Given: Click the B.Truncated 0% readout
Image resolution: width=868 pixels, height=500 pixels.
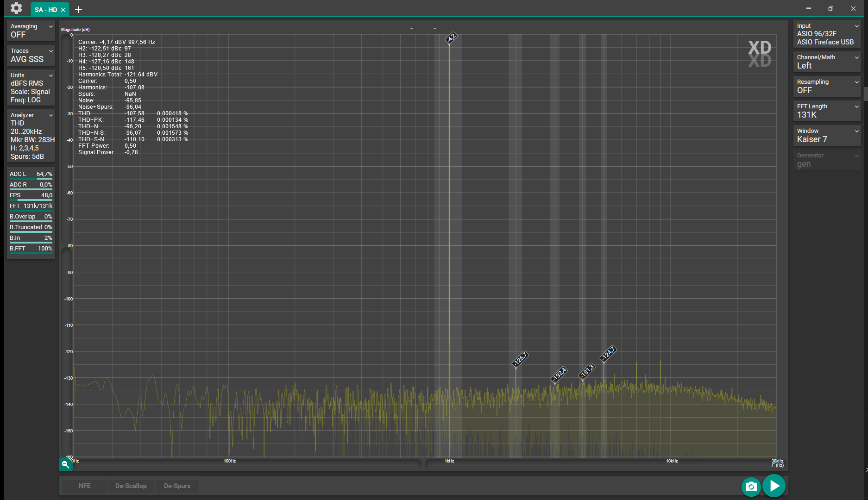Looking at the screenshot, I should (x=31, y=228).
